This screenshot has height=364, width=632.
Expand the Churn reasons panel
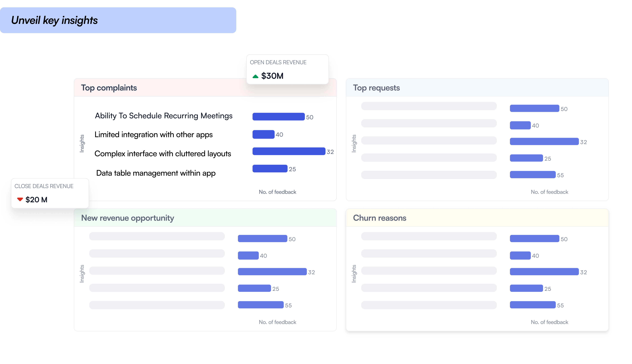(379, 218)
